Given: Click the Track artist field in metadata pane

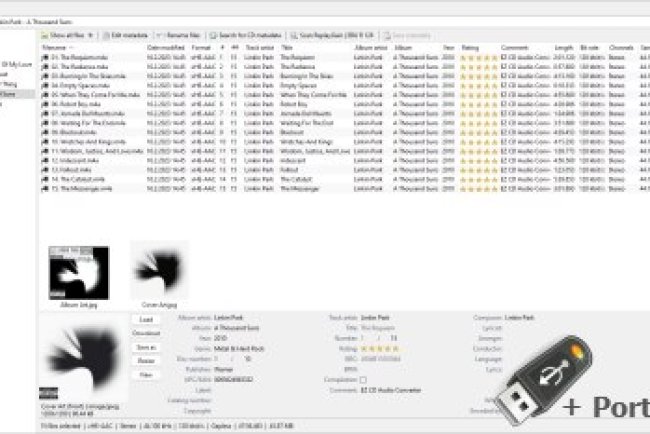Looking at the screenshot, I should coord(375,318).
